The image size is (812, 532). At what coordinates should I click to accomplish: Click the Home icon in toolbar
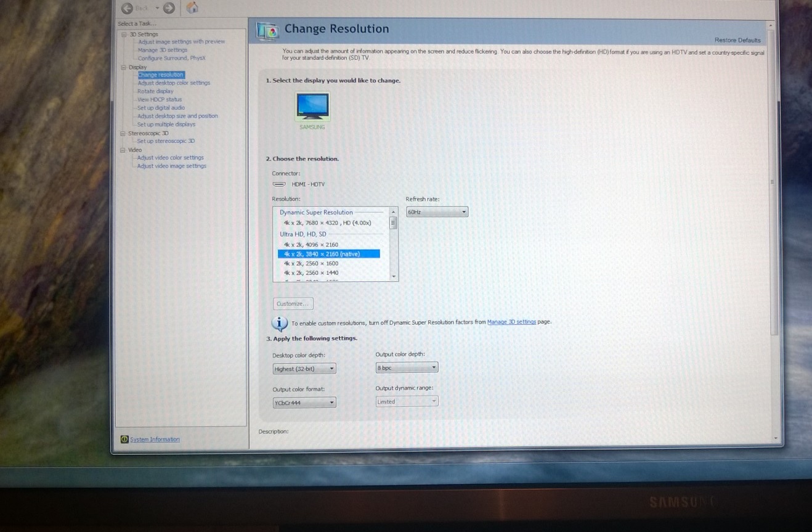pyautogui.click(x=192, y=8)
